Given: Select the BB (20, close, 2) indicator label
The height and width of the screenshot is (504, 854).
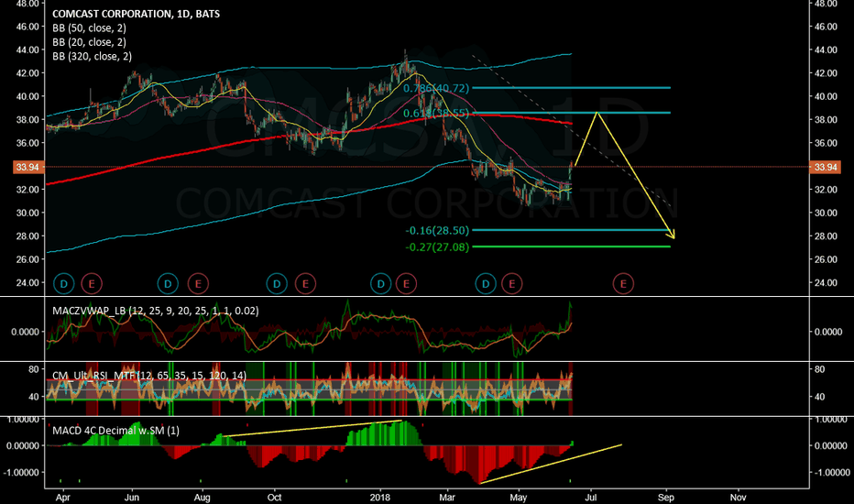Looking at the screenshot, I should click(x=89, y=42).
